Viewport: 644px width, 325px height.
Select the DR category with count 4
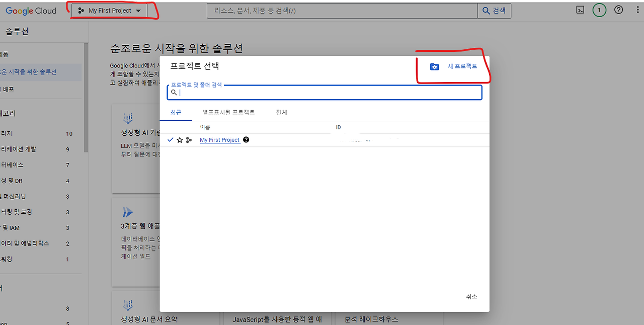click(40, 181)
